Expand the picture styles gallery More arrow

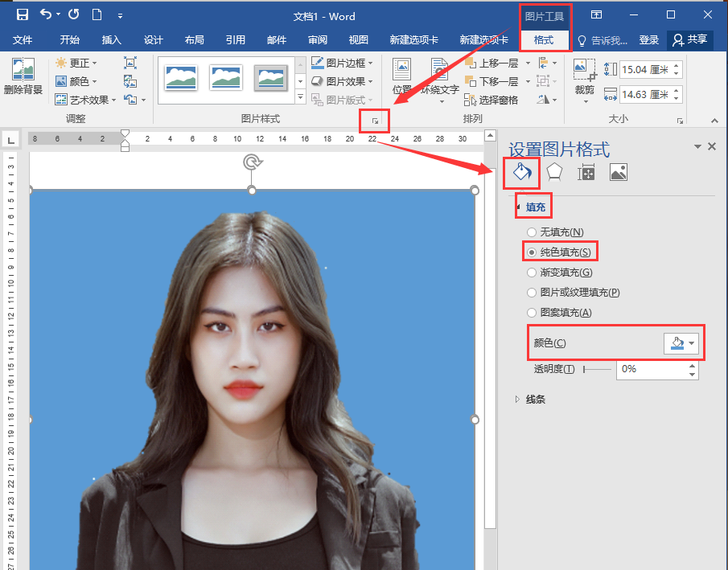(300, 97)
